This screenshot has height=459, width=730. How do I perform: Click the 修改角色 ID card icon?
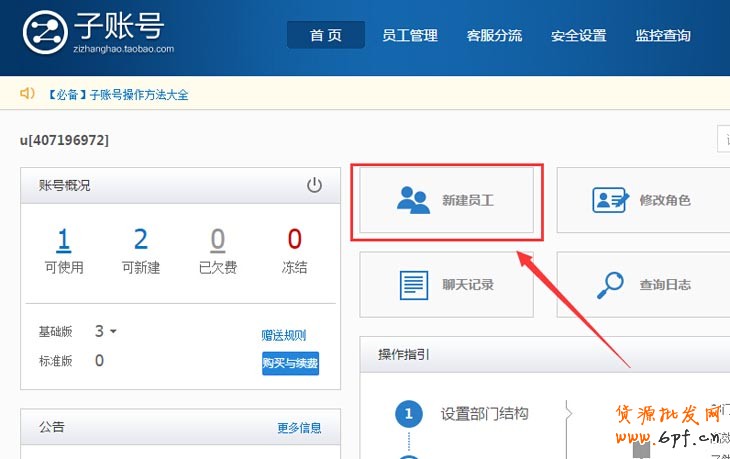610,200
